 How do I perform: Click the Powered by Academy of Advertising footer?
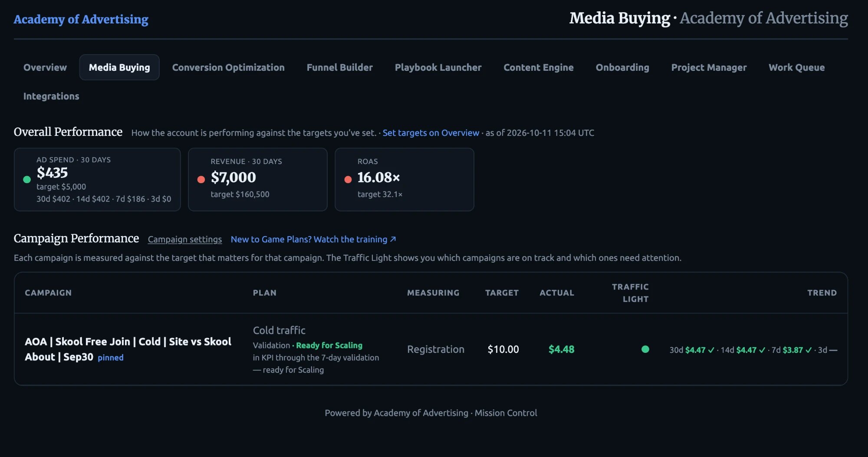pos(431,413)
